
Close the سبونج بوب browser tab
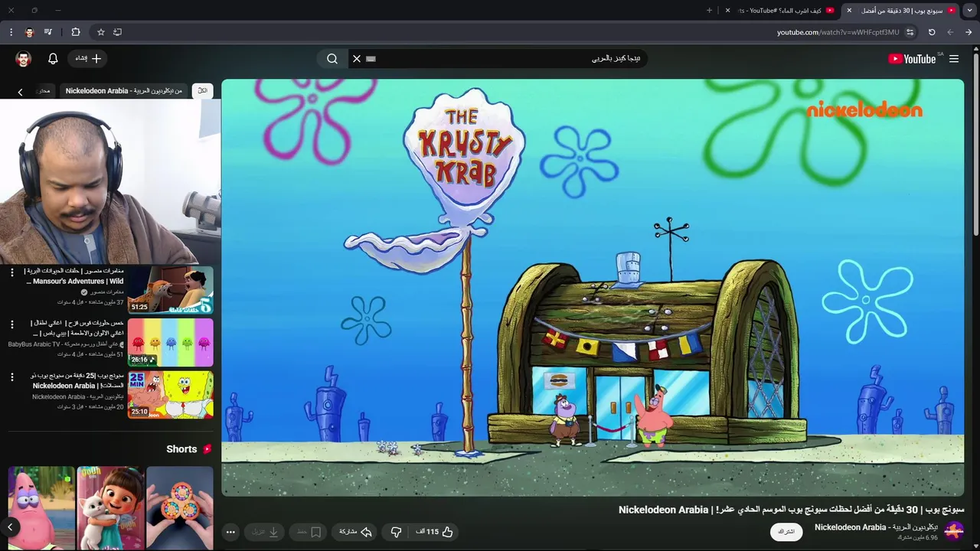pos(848,10)
